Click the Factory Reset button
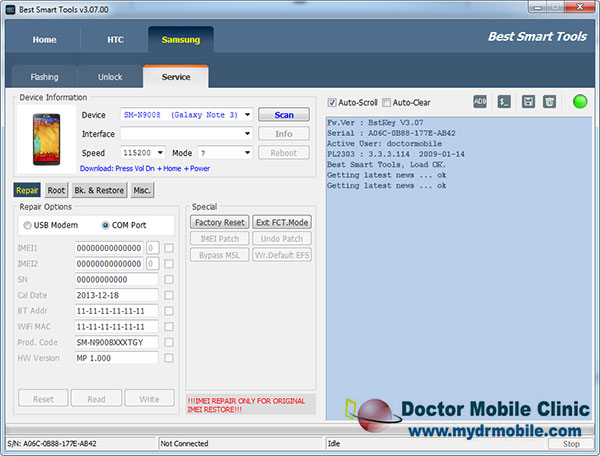This screenshot has width=600, height=456. click(x=220, y=222)
